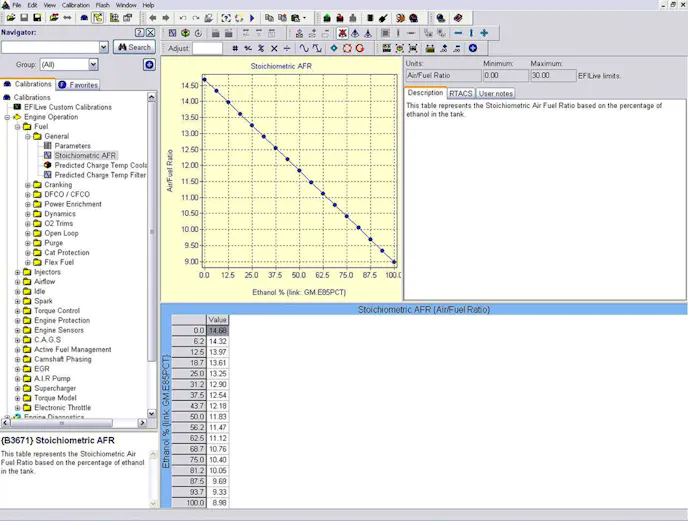Expand the Power Enrichment folder
The height and width of the screenshot is (521, 688).
(x=28, y=204)
